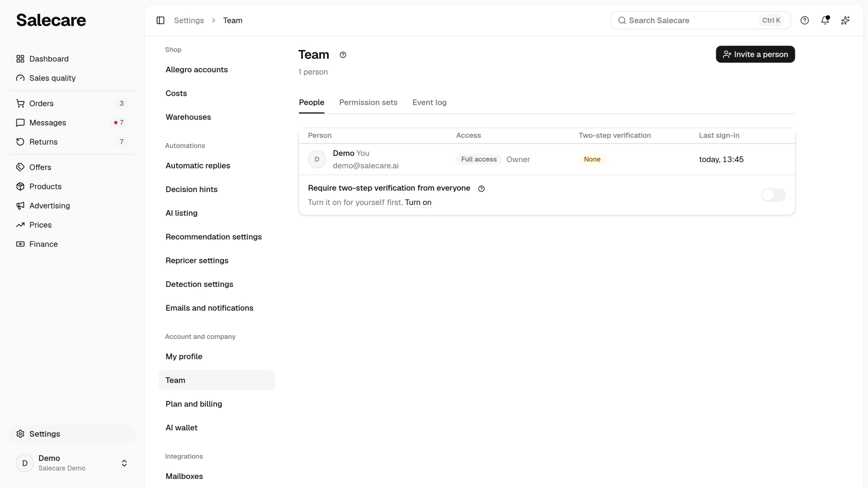Click the today, 13:45 sign-in time

(722, 160)
